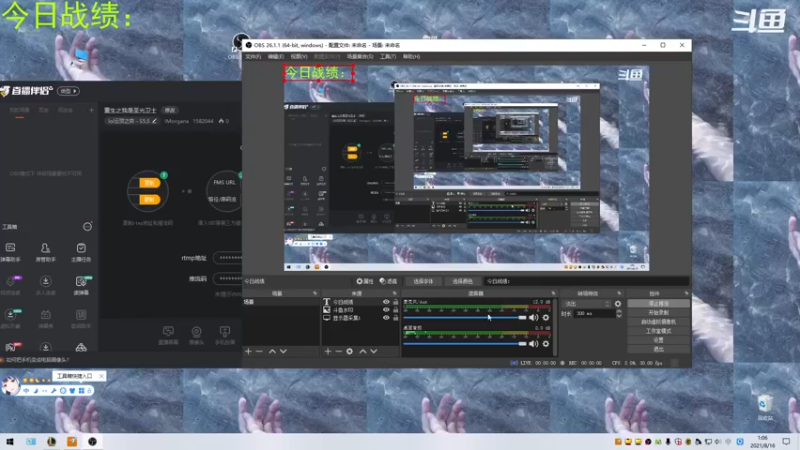Move source down arrow

click(x=373, y=352)
